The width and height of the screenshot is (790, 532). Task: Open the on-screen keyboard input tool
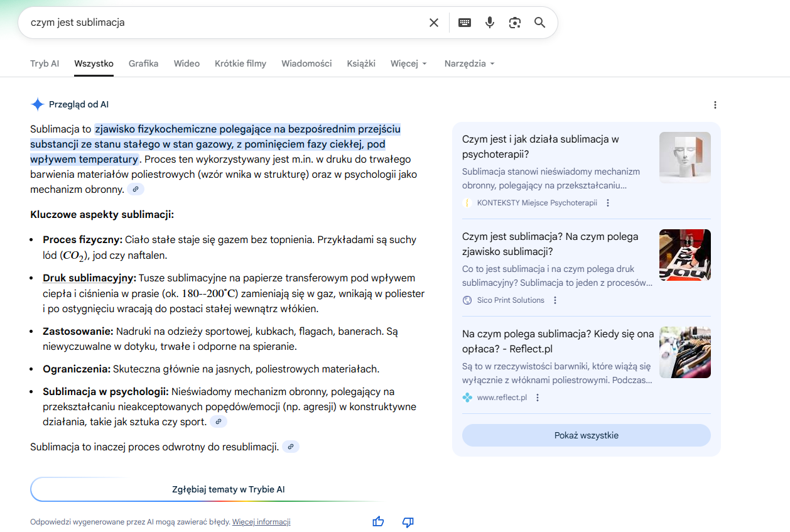(464, 23)
